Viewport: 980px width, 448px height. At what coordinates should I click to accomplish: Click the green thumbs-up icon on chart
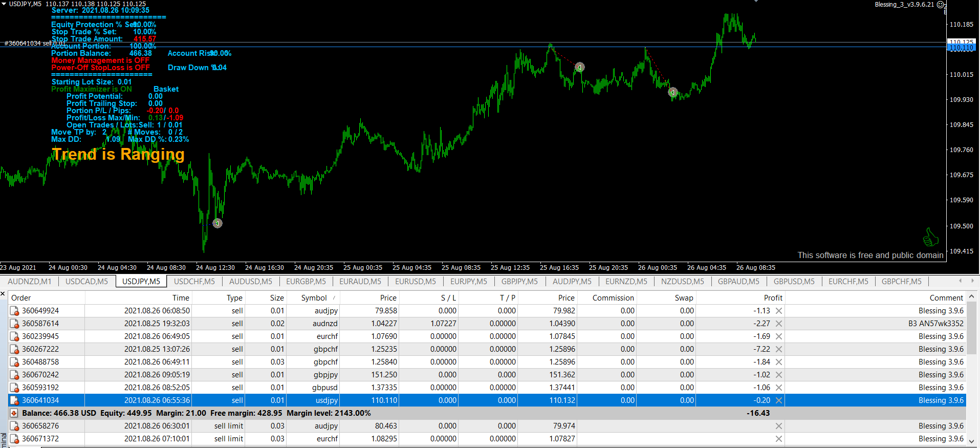click(x=930, y=237)
